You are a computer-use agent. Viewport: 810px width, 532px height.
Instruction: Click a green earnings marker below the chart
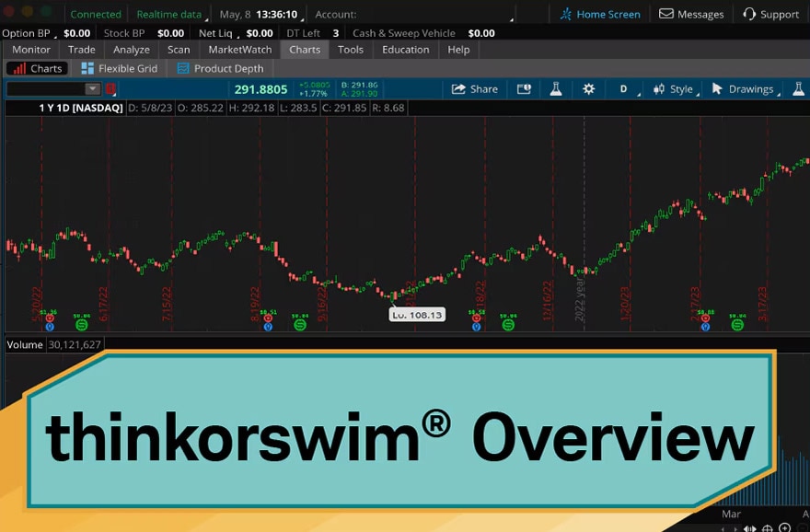click(x=81, y=324)
